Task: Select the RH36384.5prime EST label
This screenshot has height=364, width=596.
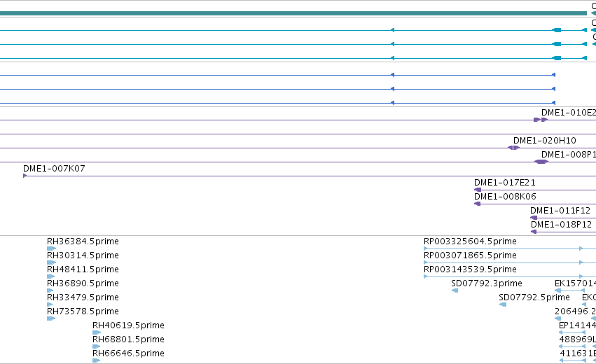Action: (83, 241)
